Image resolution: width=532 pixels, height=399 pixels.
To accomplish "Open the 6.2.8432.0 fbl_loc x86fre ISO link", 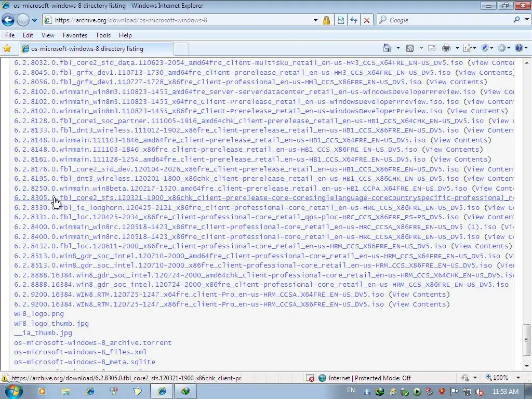I will [x=230, y=246].
